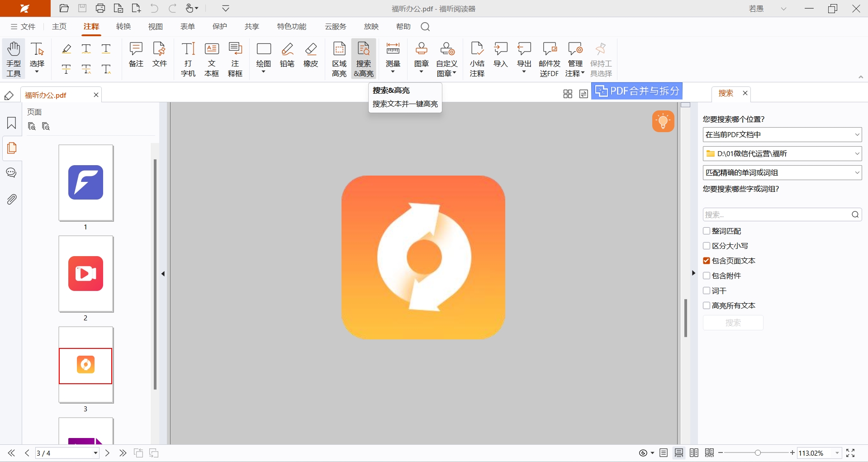Screen dimensions: 868x462
Task: Click the 文件 attachment annotation icon
Action: 160,55
